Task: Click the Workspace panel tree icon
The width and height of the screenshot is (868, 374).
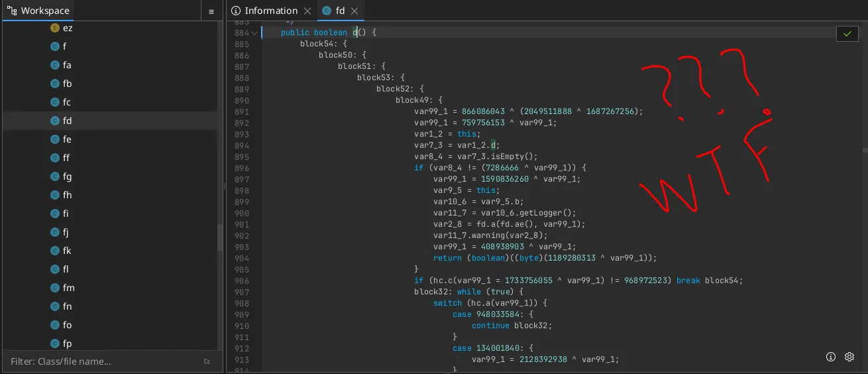Action: pyautogui.click(x=13, y=11)
